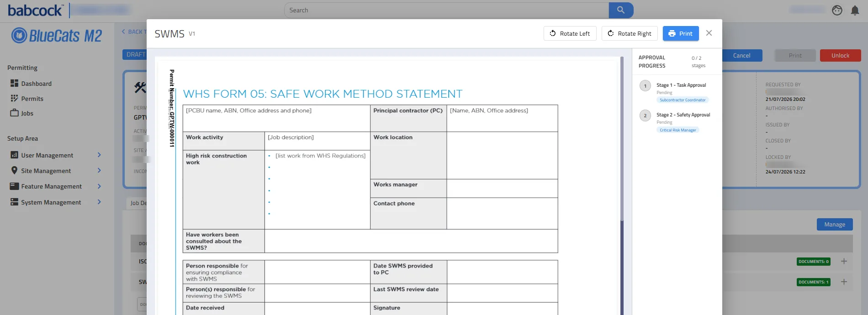Image resolution: width=868 pixels, height=315 pixels.
Task: Close the SWMS preview dialog
Action: point(709,33)
